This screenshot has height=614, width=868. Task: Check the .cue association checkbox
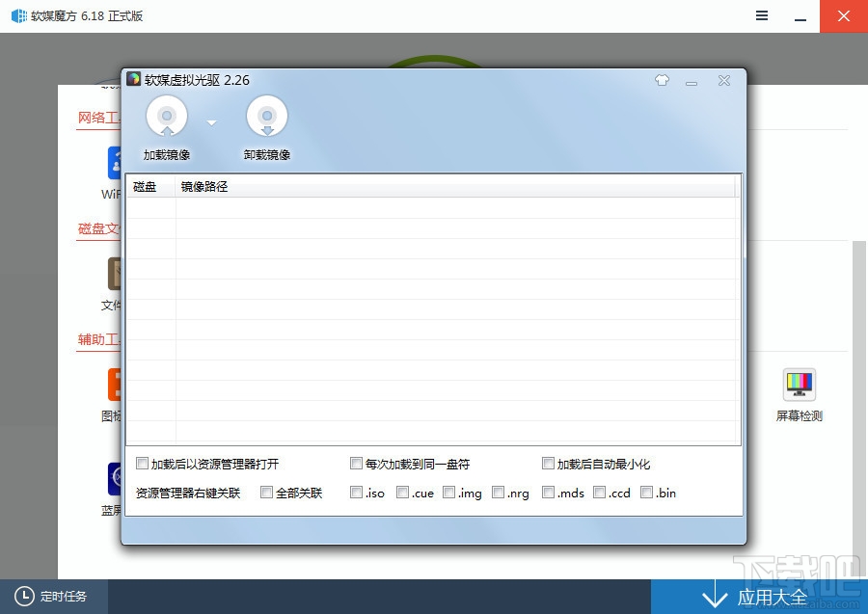(403, 493)
